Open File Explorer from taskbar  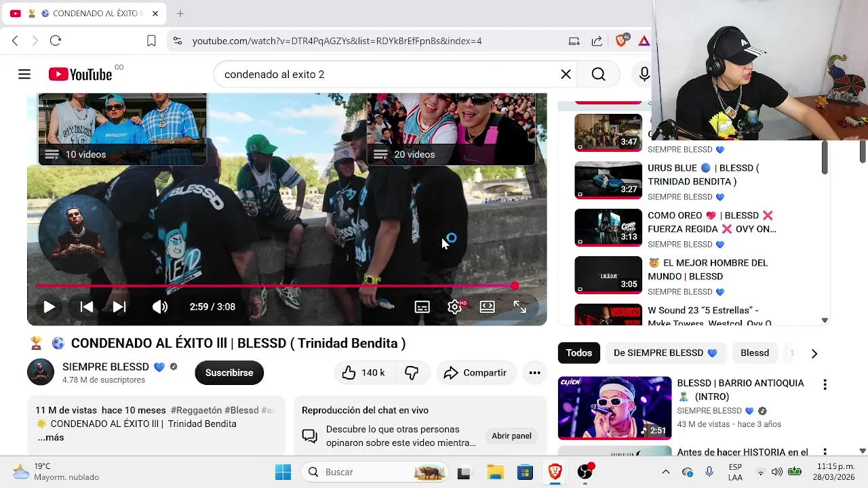pyautogui.click(x=496, y=472)
